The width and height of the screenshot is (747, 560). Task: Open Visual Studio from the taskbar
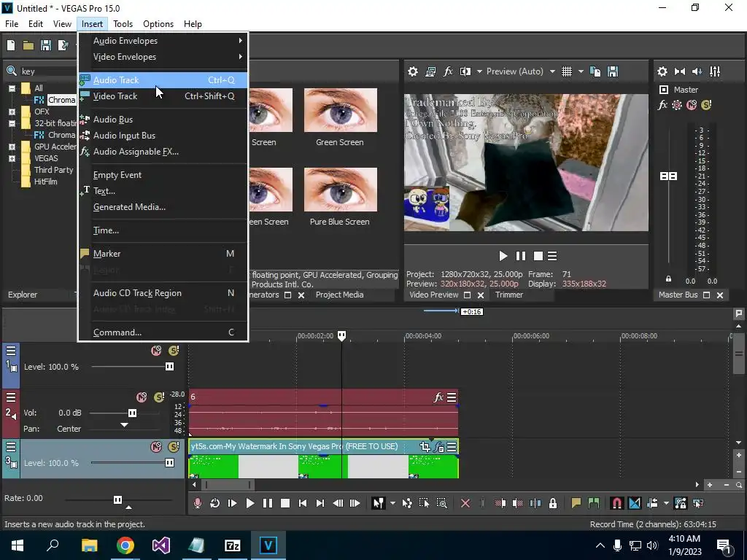coord(161,545)
